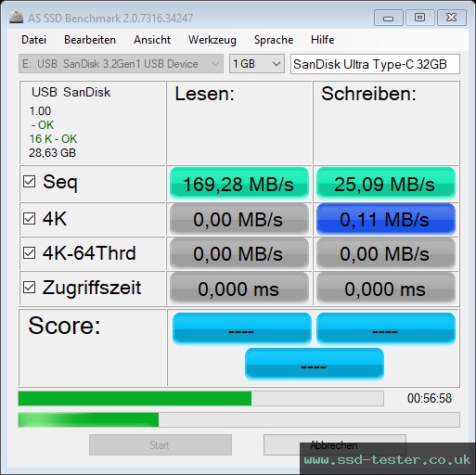Minimize the AS SSD Benchmark window
The image size is (476, 475).
point(388,18)
